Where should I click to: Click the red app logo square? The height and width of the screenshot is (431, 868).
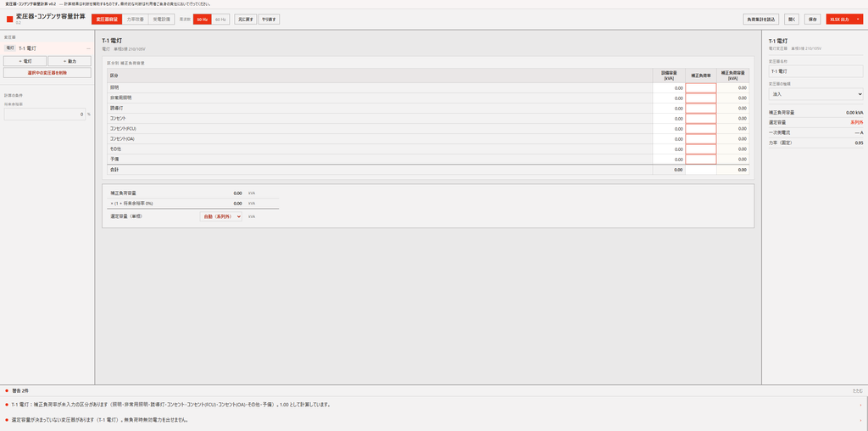pos(9,20)
